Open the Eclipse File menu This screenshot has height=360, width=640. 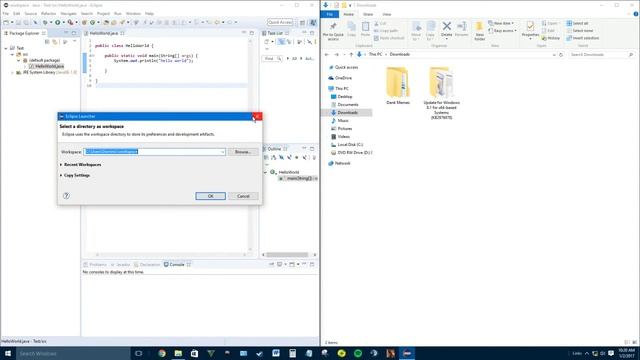(x=6, y=13)
